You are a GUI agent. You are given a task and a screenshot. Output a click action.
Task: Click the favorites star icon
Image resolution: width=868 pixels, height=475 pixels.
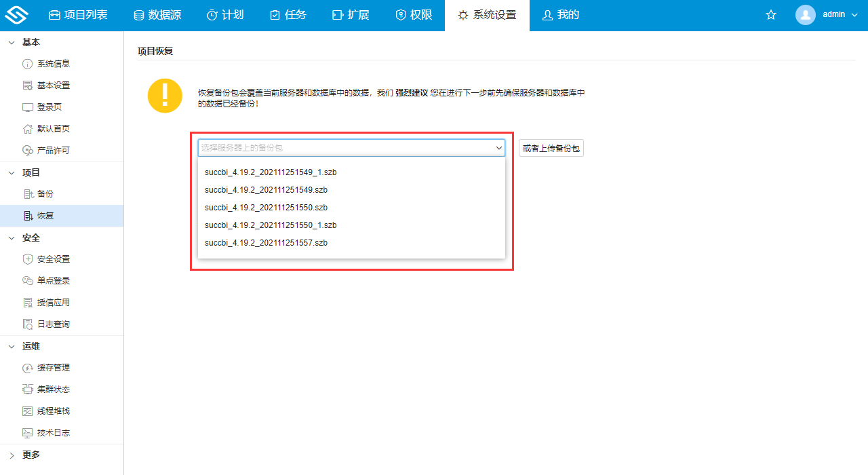pos(771,15)
